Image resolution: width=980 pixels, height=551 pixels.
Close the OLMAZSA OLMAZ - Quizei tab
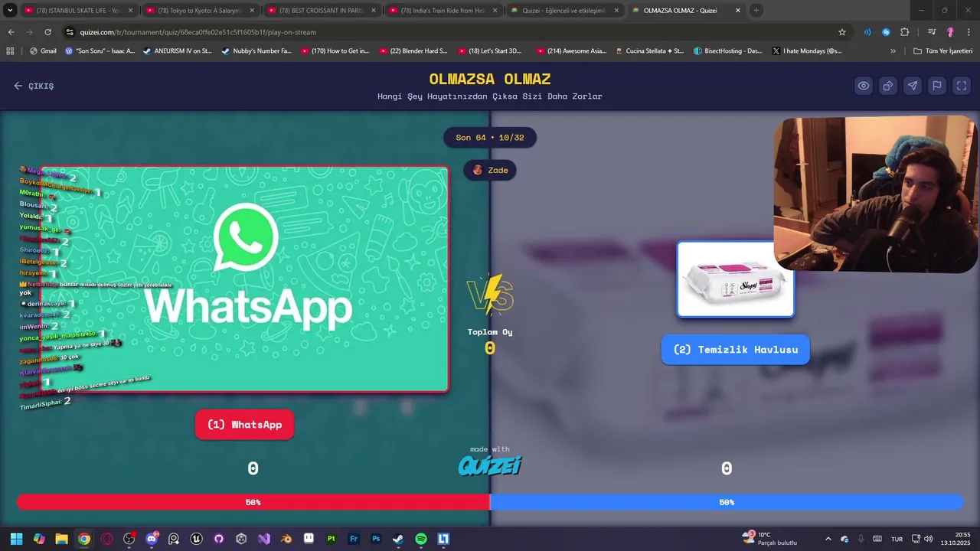tap(738, 11)
